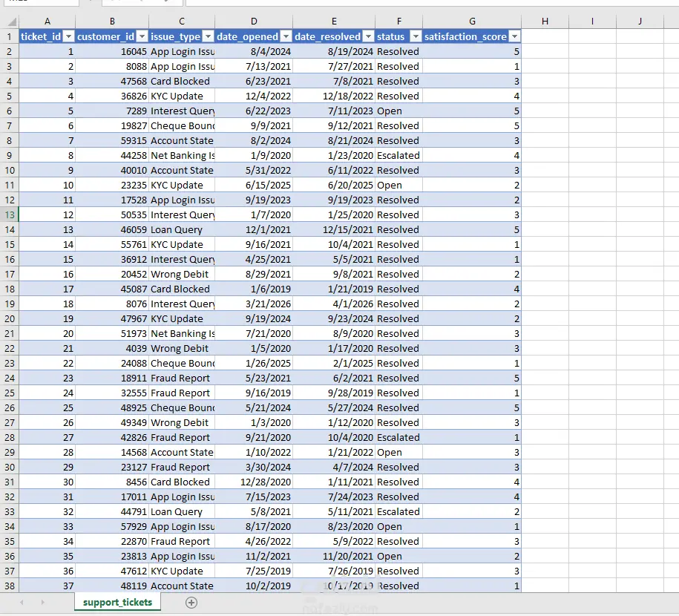Open the date_opened filter dropdown
This screenshot has height=616, width=679.
pyautogui.click(x=286, y=37)
